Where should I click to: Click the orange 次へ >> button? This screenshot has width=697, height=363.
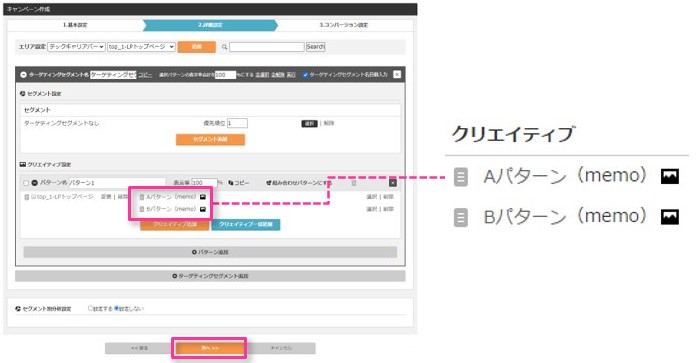[x=210, y=348]
